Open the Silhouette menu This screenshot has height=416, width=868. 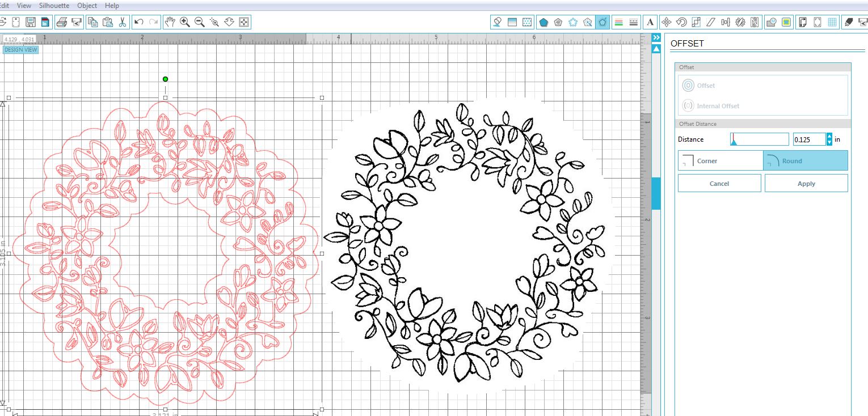[54, 6]
